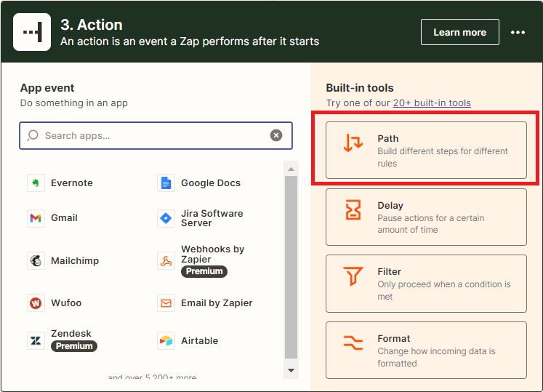Select the Zendesk app icon
The width and height of the screenshot is (543, 392).
[36, 340]
